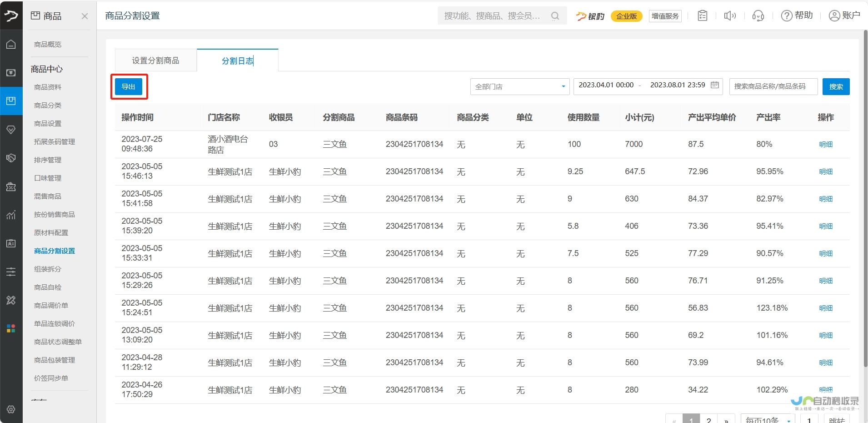Open 商品调价单 in sidebar
Image resolution: width=868 pixels, height=423 pixels.
(51, 305)
